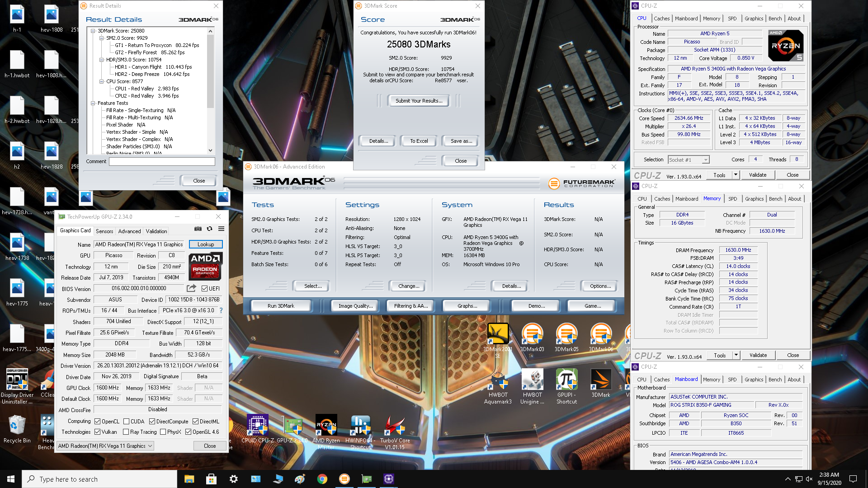Toggle PhysX checkbox
This screenshot has width=868, height=488.
coord(163,432)
